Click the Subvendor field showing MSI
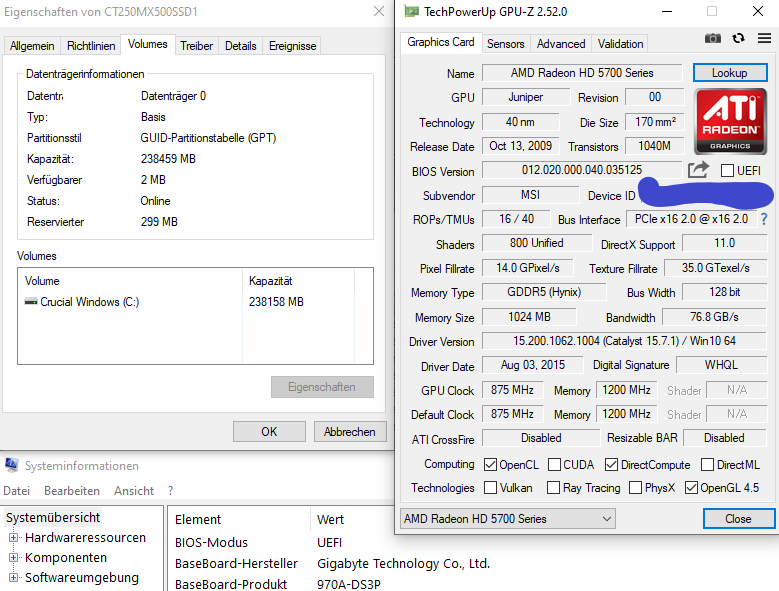This screenshot has width=779, height=591. [530, 195]
